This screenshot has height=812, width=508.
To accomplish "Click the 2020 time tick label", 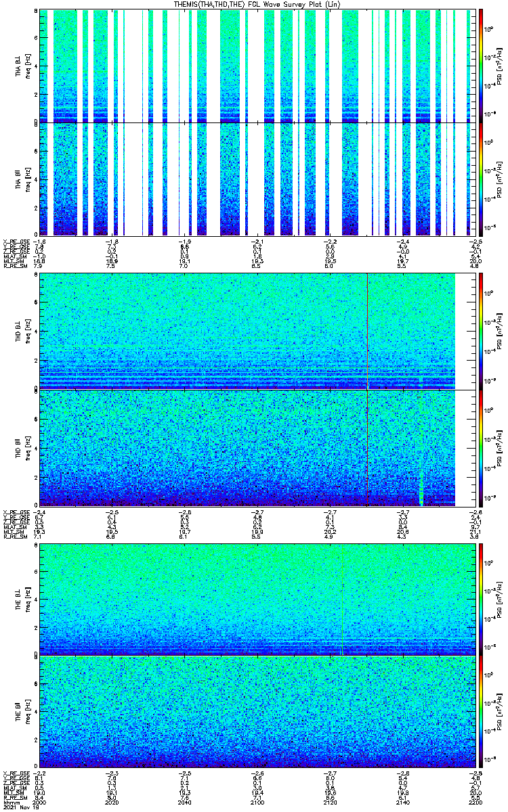I will click(112, 802).
